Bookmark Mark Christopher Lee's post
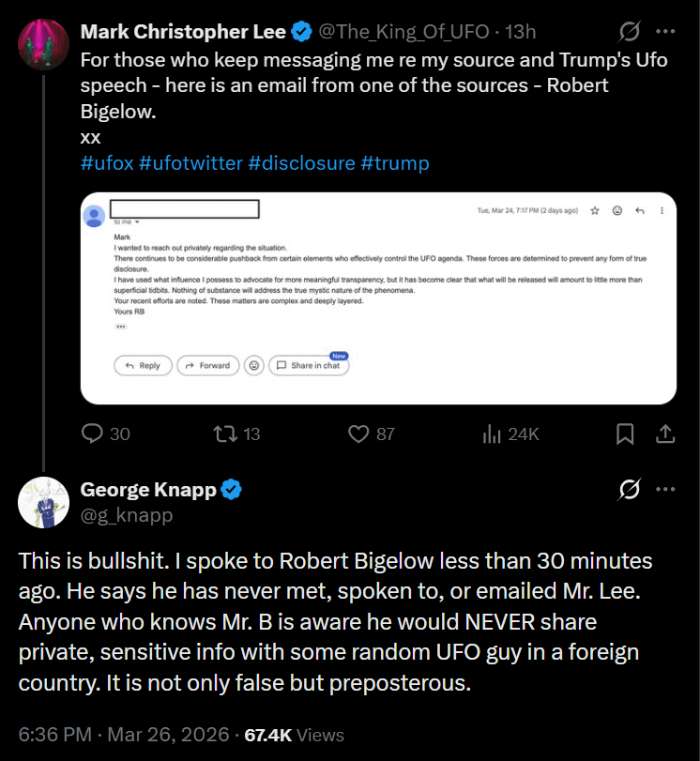 [625, 434]
